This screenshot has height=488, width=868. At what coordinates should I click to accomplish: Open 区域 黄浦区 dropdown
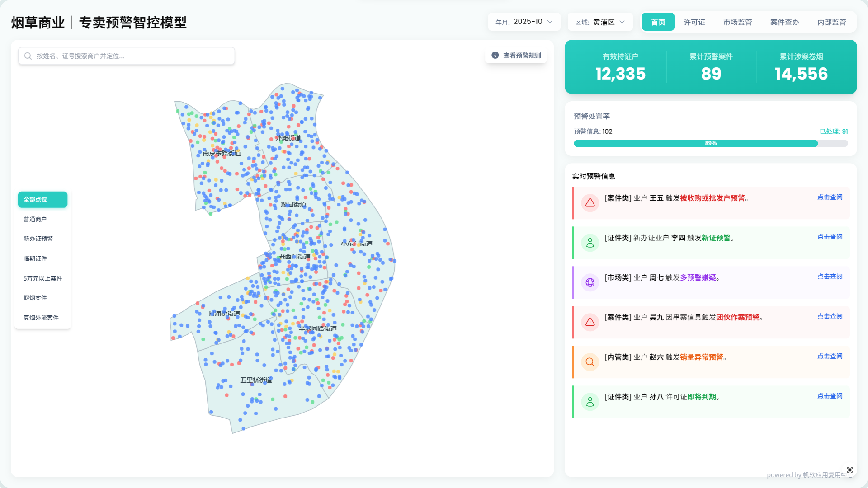[x=600, y=22]
